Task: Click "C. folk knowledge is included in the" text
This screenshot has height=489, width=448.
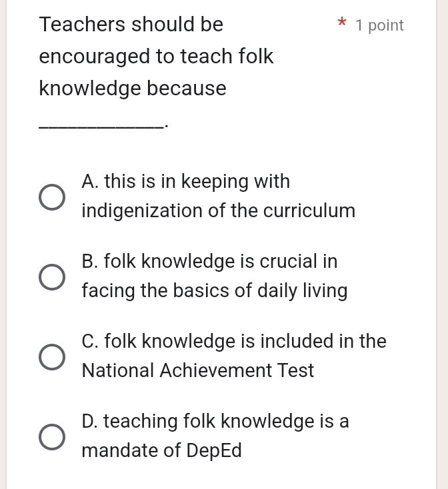Action: (x=233, y=341)
